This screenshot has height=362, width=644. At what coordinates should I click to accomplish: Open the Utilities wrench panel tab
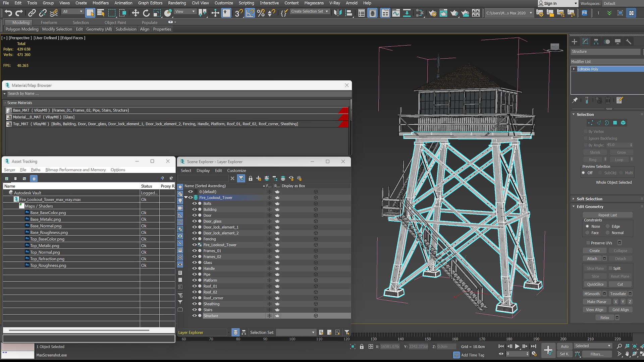pos(629,42)
